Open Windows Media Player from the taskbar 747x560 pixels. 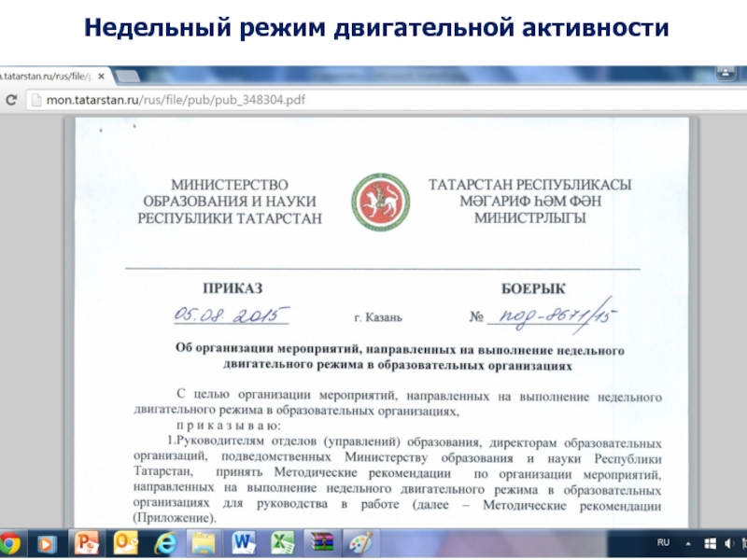(x=46, y=544)
